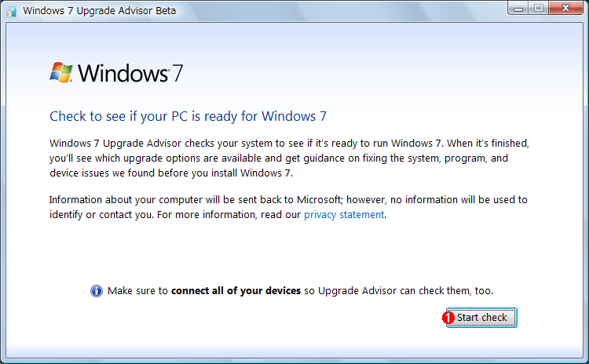Screen dimensions: 589x364
Task: Minimize the Upgrade Advisor window
Action: [x=518, y=8]
